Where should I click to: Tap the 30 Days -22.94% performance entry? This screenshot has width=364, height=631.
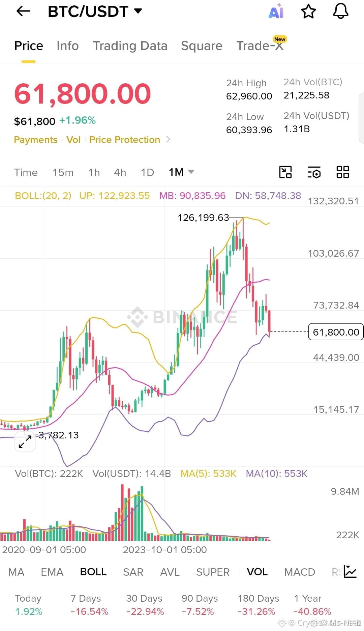[x=145, y=605]
